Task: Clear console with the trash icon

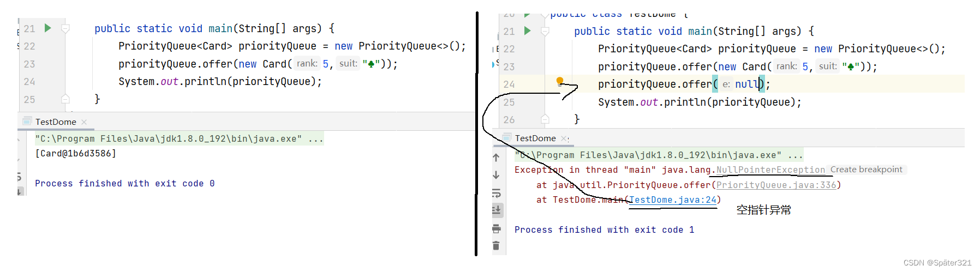Action: (x=496, y=246)
